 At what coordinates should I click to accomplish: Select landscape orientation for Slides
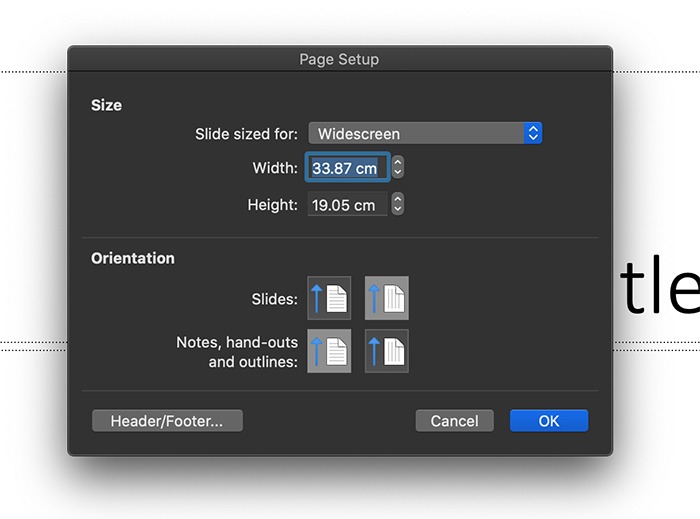coord(387,298)
